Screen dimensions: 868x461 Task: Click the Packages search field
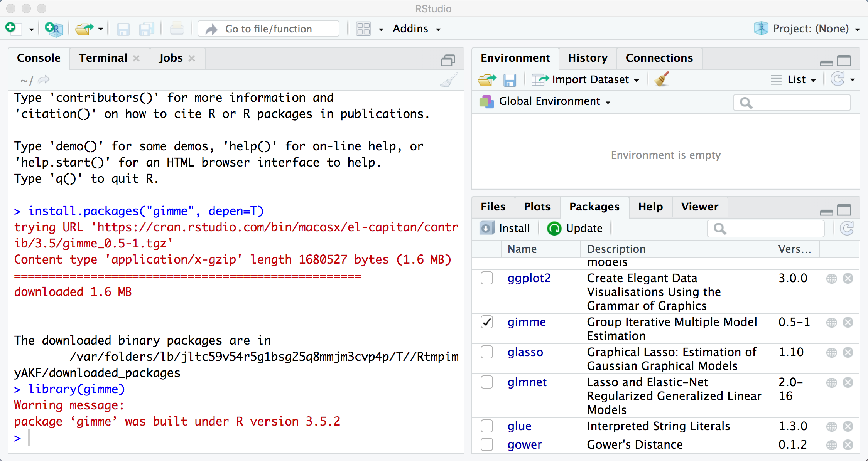point(765,229)
